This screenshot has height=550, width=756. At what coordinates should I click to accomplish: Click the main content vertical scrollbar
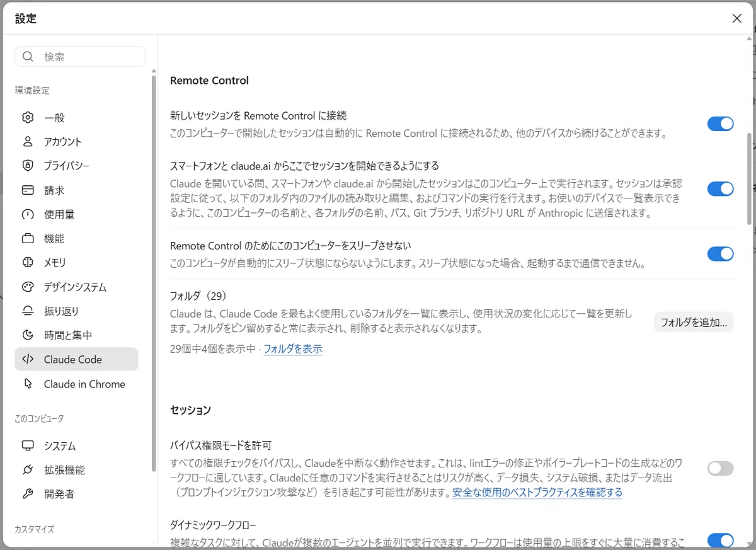pyautogui.click(x=749, y=179)
